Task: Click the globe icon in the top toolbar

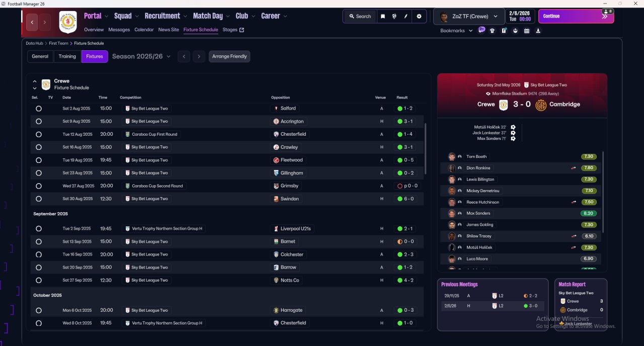Action: 394,16
